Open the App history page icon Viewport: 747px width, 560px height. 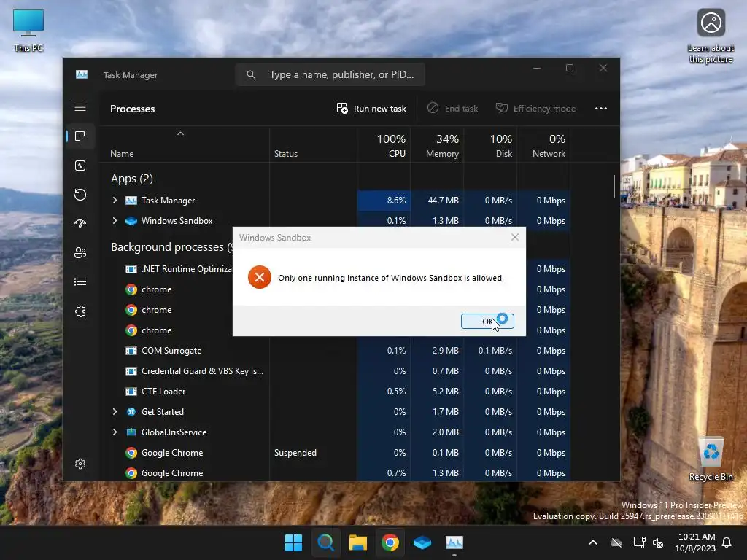click(x=80, y=195)
